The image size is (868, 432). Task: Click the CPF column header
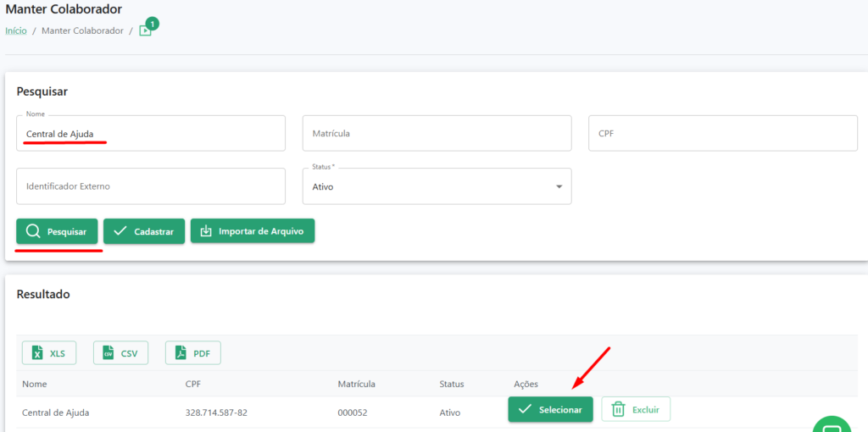point(193,384)
